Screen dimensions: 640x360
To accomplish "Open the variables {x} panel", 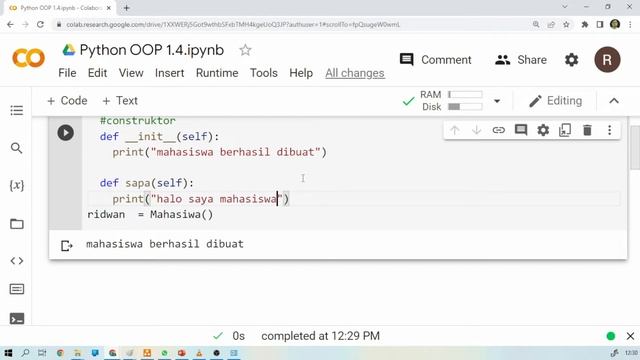I will [17, 185].
